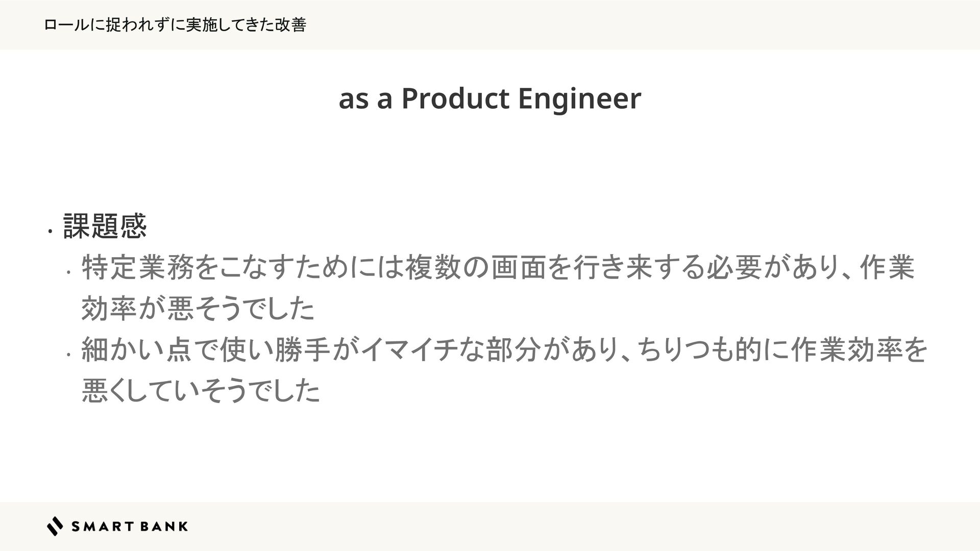
Task: Click the line 悪くしていそうでした
Action: 201,391
